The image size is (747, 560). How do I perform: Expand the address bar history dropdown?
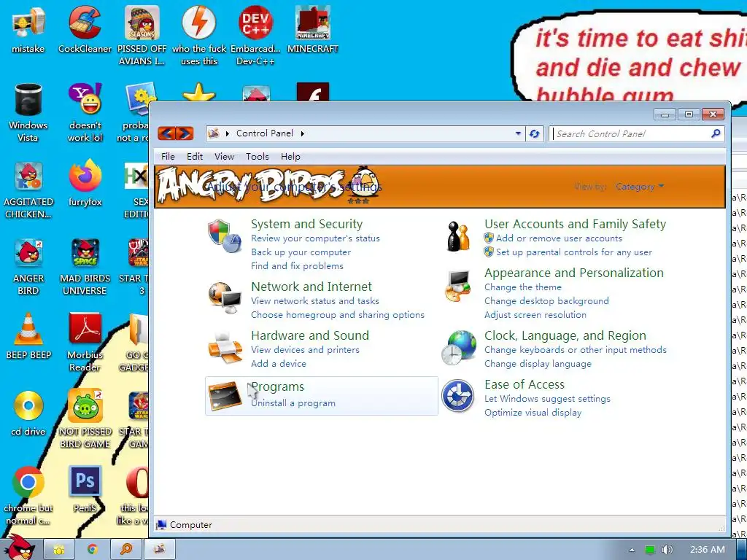coord(518,134)
